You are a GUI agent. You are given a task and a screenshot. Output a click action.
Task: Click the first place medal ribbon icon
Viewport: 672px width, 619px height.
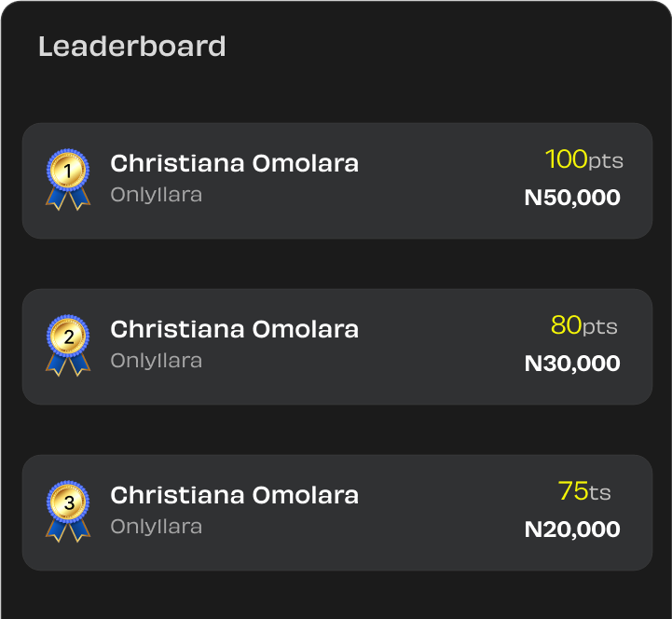coord(68,180)
